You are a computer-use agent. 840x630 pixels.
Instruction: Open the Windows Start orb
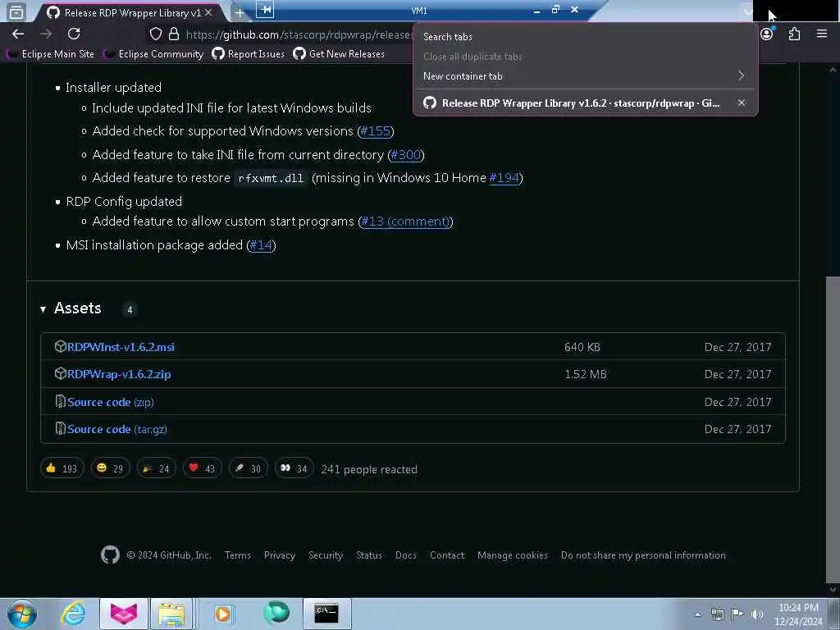[21, 614]
